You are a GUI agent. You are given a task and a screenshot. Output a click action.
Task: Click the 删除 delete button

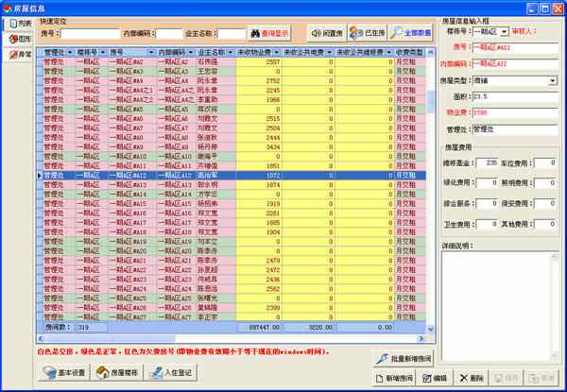470,378
